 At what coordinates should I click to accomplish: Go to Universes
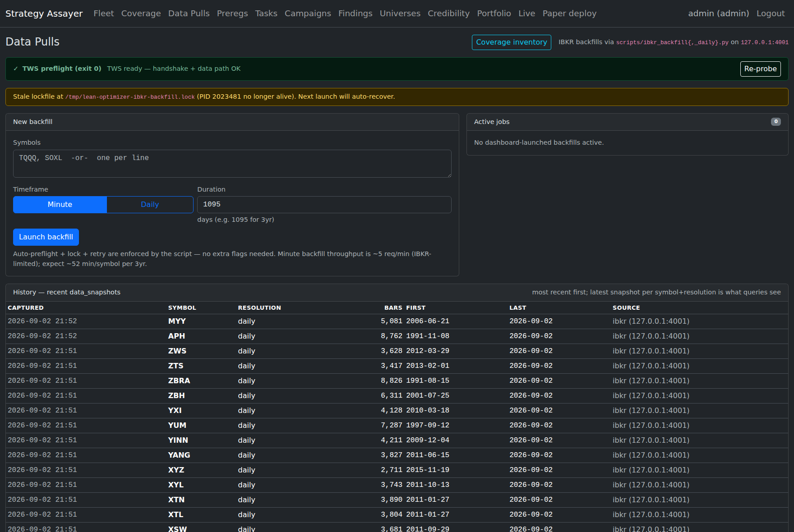coord(400,14)
